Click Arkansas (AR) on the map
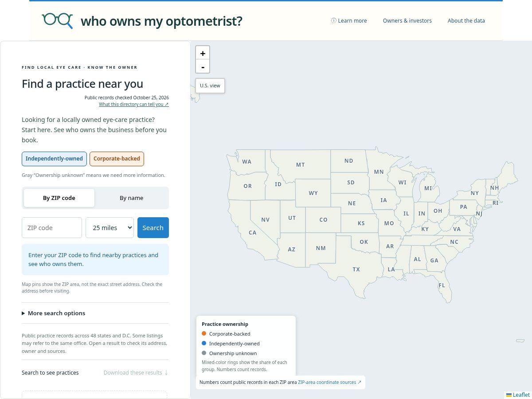 [x=390, y=246]
